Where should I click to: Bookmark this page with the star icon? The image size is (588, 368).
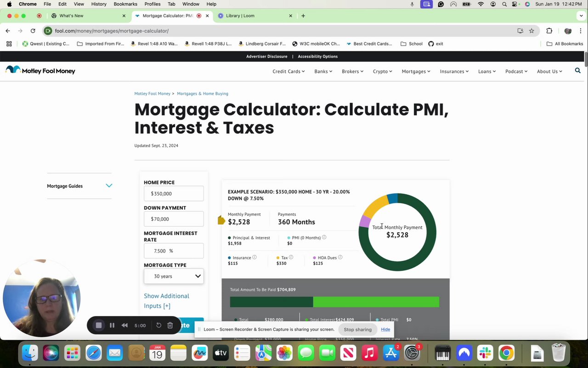click(x=531, y=31)
